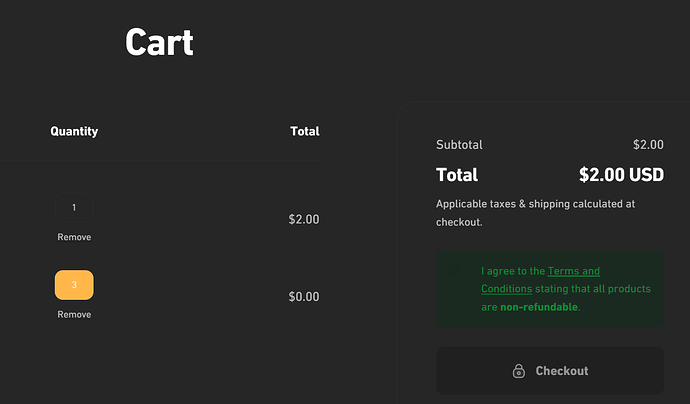Image resolution: width=690 pixels, height=404 pixels.
Task: Select the highlighted quantity field showing 3
Action: (x=74, y=285)
